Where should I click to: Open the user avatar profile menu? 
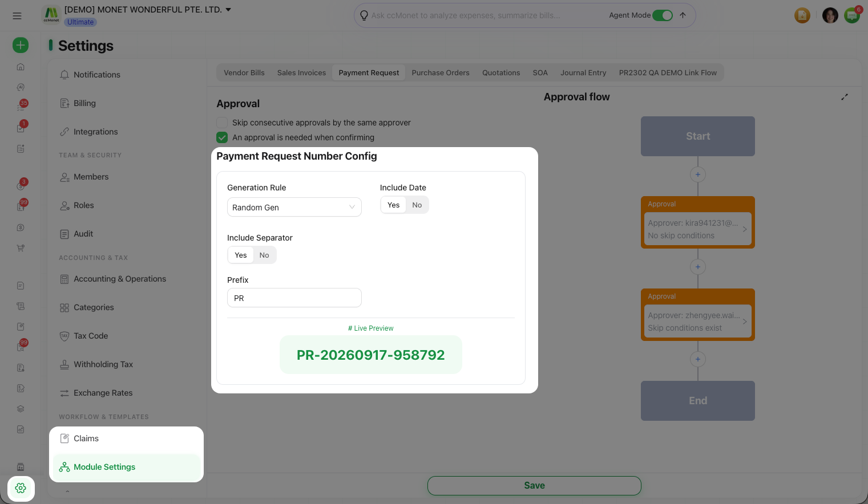pyautogui.click(x=830, y=15)
